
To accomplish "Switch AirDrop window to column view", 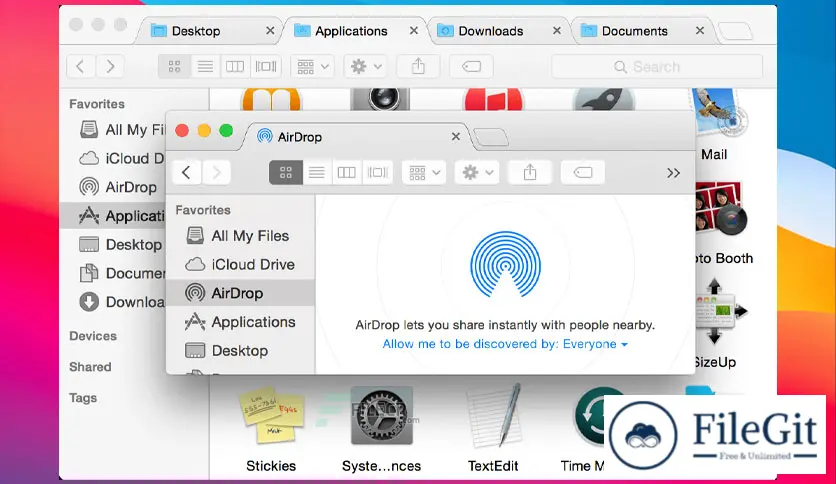I will [346, 172].
